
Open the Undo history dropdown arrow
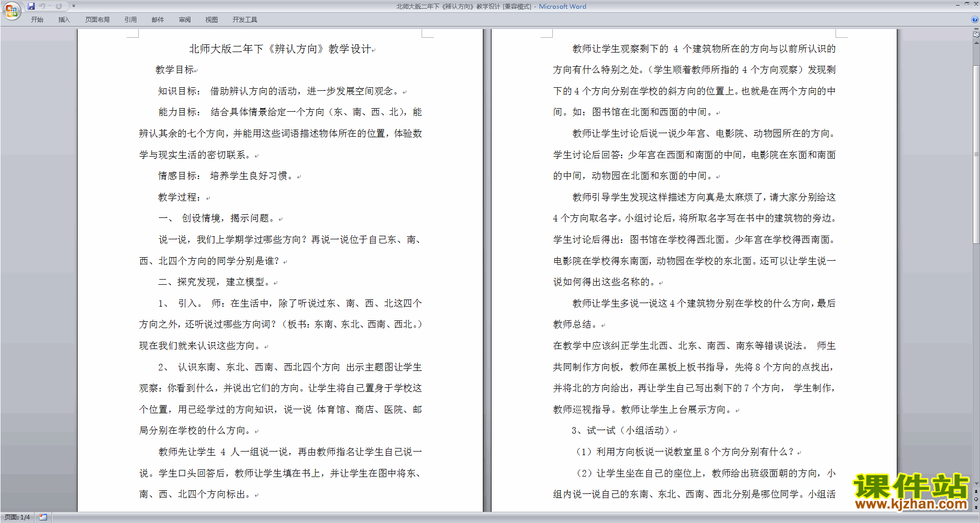point(50,6)
